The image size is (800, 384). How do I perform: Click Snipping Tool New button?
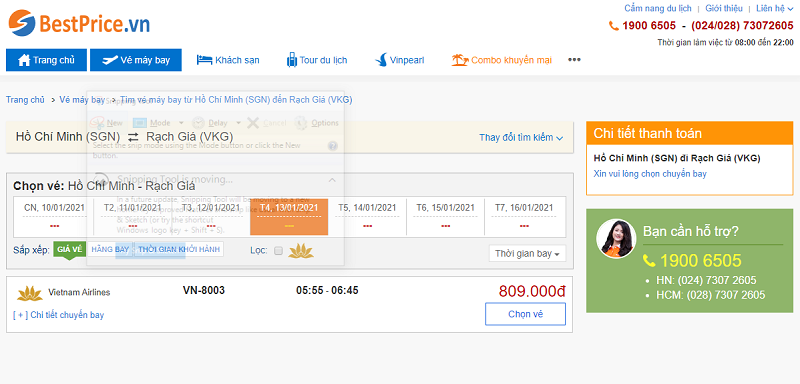pyautogui.click(x=107, y=123)
